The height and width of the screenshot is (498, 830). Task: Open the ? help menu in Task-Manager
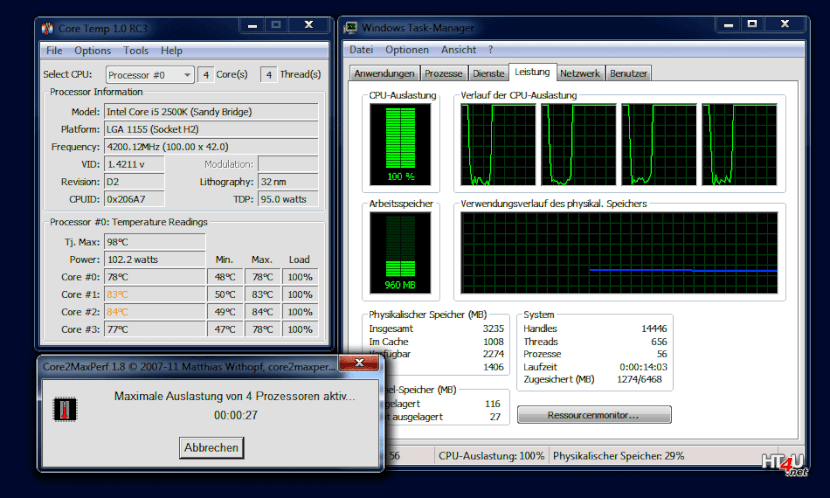point(491,49)
